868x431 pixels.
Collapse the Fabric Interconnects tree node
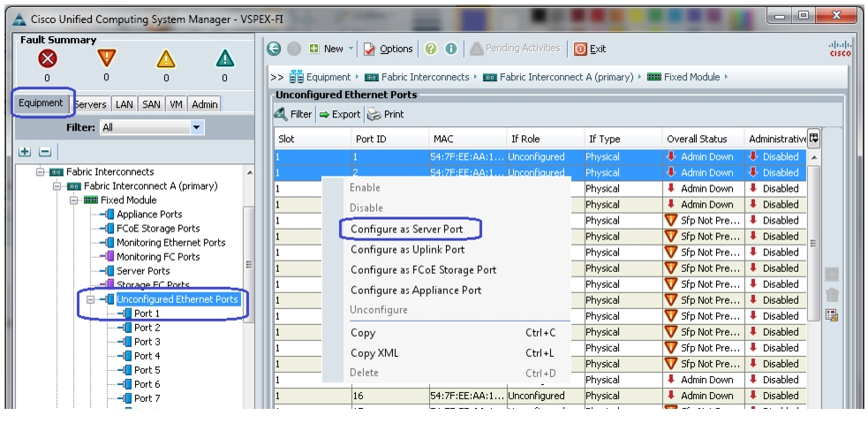pyautogui.click(x=40, y=171)
